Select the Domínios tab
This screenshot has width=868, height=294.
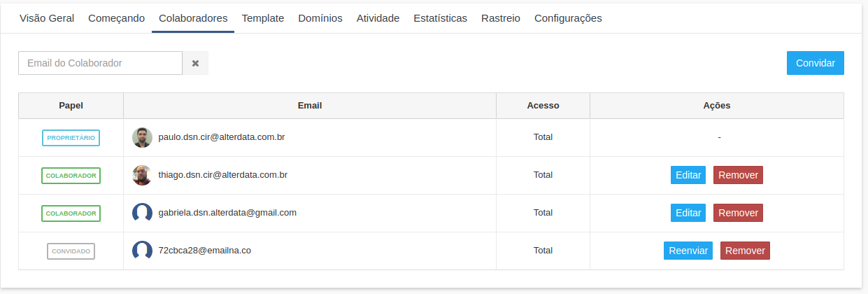[x=320, y=18]
